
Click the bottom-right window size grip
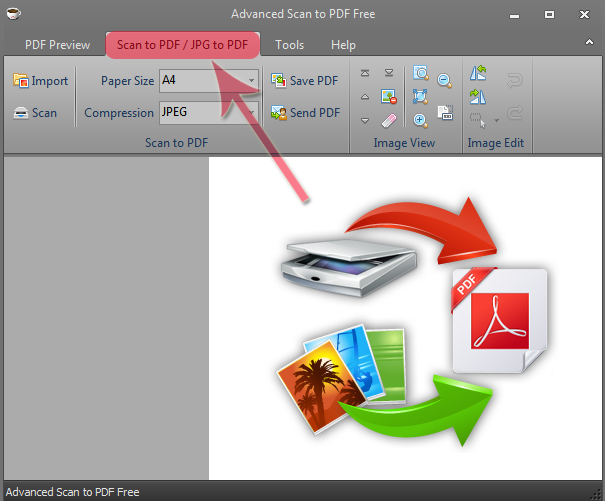pyautogui.click(x=597, y=494)
